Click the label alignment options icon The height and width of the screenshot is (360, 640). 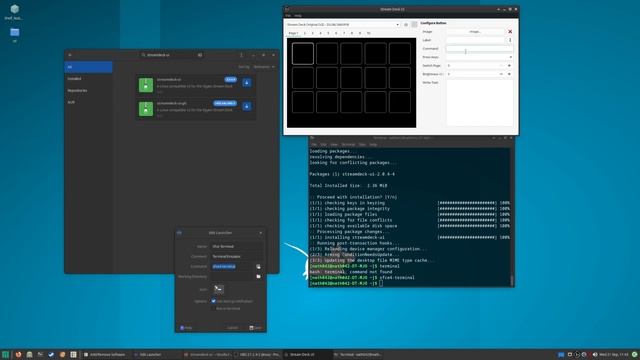[x=510, y=40]
